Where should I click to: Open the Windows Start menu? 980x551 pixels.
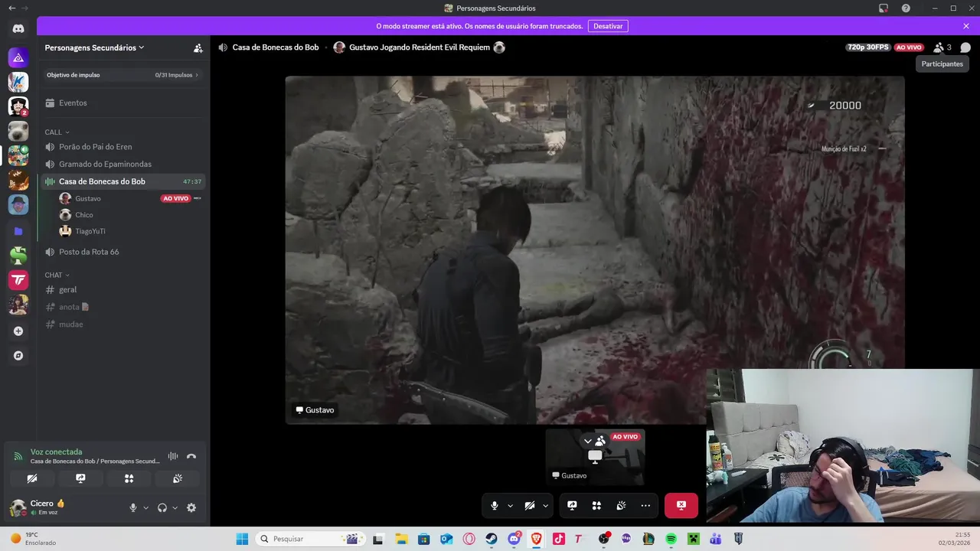tap(242, 539)
